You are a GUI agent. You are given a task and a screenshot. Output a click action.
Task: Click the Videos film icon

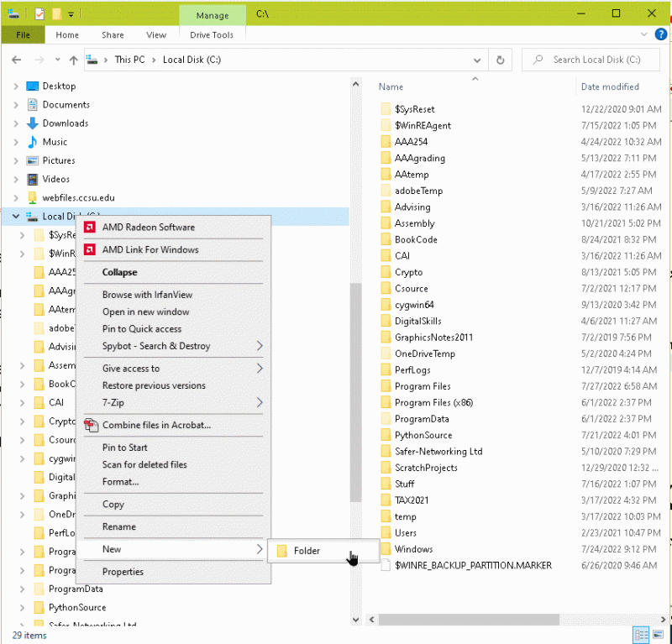coord(32,179)
